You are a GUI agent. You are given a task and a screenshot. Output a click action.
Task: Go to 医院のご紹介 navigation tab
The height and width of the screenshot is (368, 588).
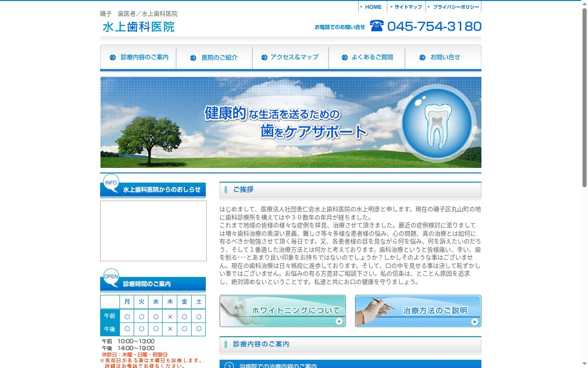214,58
